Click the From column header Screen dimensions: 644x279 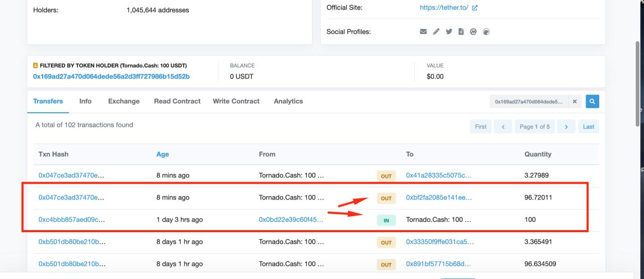point(267,154)
